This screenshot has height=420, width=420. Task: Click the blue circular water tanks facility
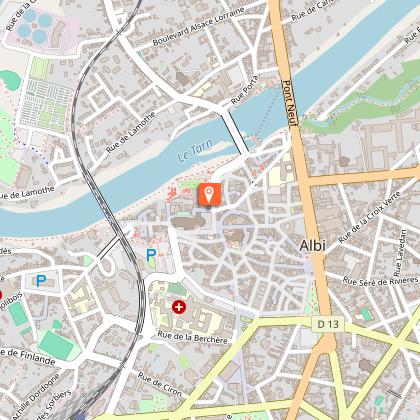[x=35, y=26]
